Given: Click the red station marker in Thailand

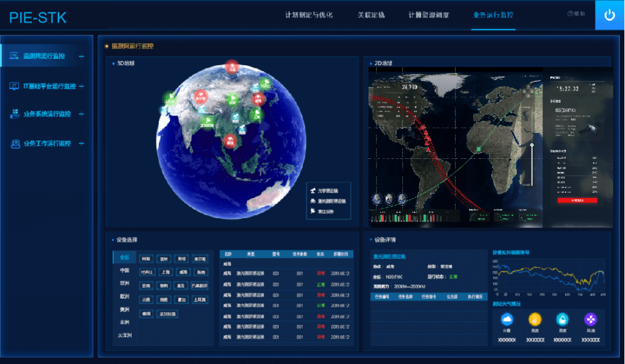Looking at the screenshot, I should click(229, 140).
